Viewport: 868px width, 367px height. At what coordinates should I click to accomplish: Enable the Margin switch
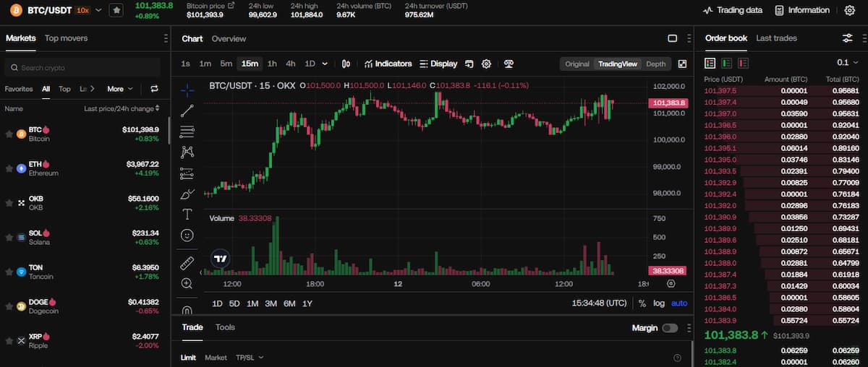coord(670,328)
